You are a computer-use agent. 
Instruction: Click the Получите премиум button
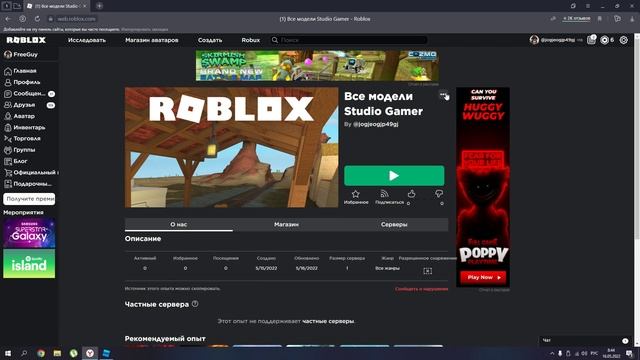(x=29, y=199)
